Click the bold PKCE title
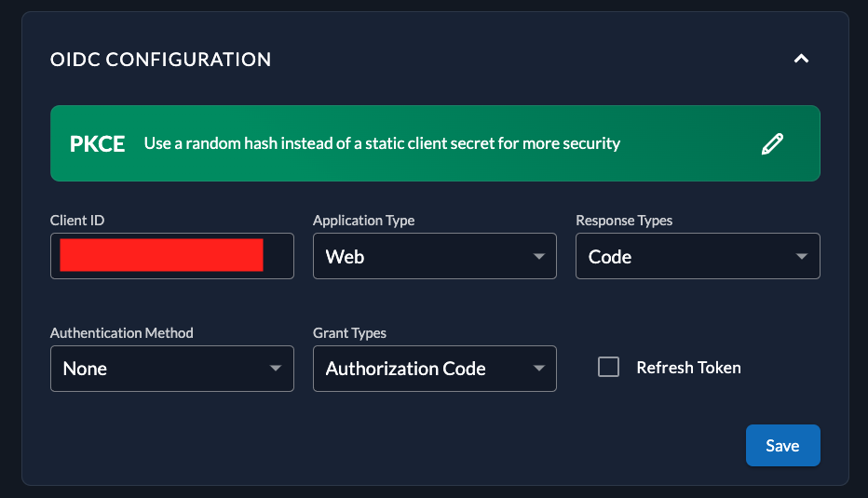The image size is (868, 498). point(98,144)
